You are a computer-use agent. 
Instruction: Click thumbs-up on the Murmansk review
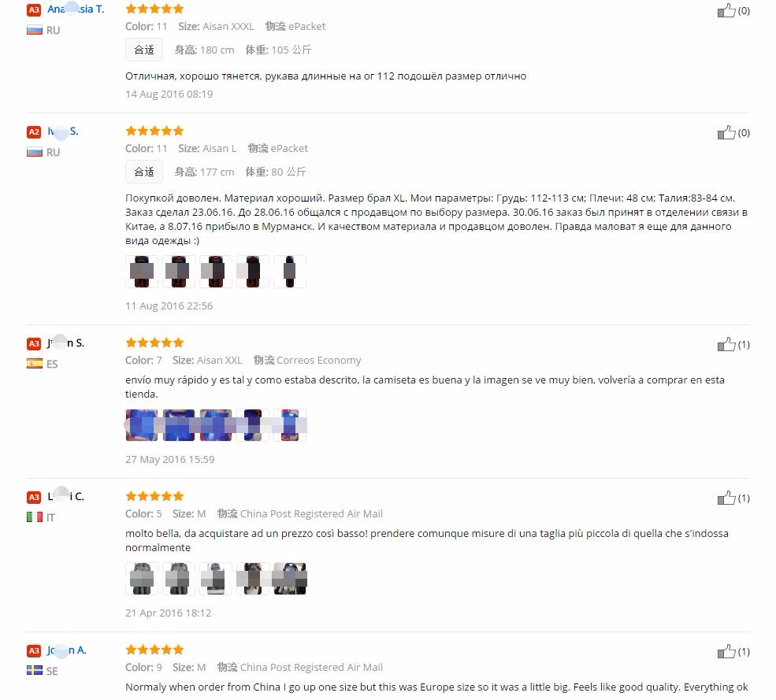726,132
